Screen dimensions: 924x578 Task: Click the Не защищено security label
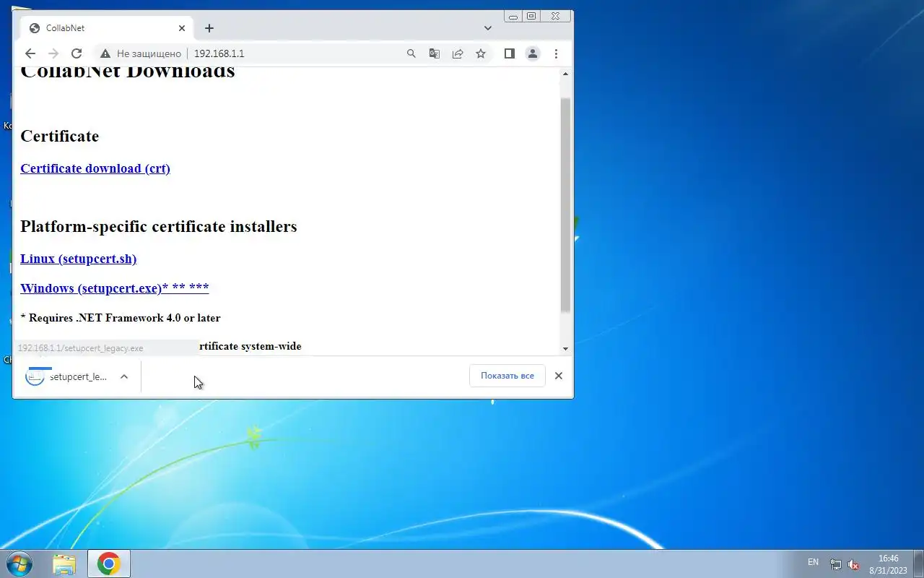(149, 53)
